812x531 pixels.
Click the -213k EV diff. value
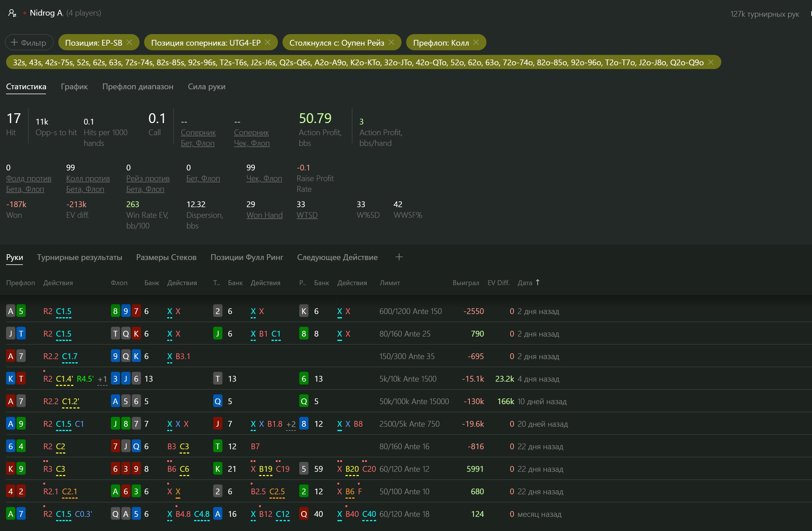click(77, 205)
